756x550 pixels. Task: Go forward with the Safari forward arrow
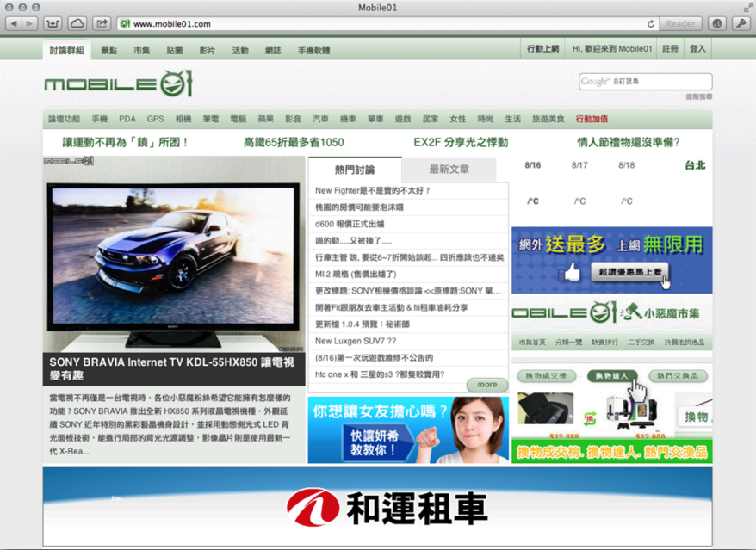point(30,23)
